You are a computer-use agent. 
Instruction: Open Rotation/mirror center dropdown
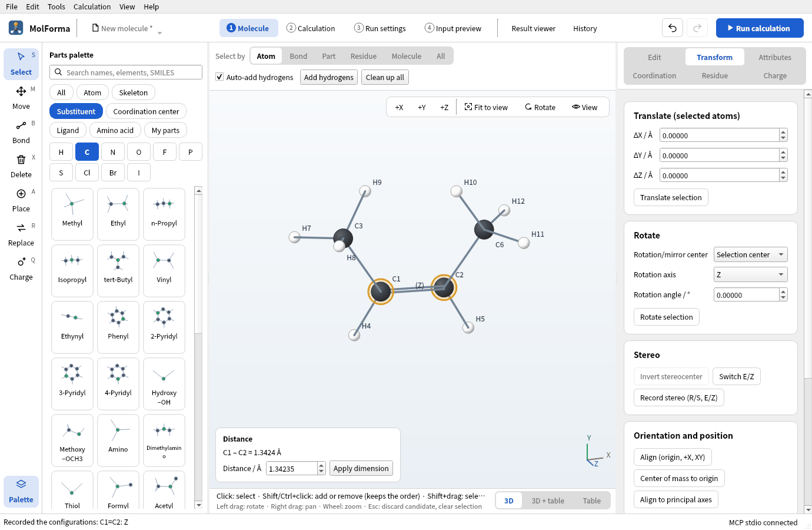tap(751, 254)
